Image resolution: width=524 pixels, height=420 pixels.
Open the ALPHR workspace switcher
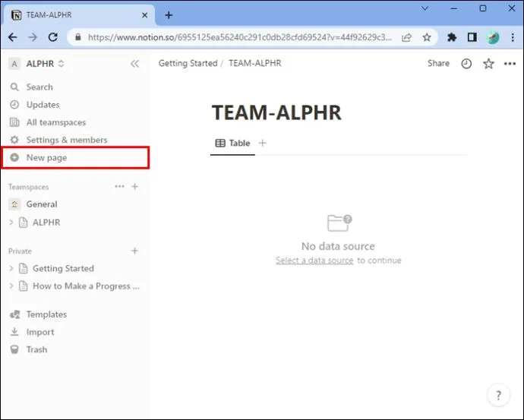click(x=36, y=64)
